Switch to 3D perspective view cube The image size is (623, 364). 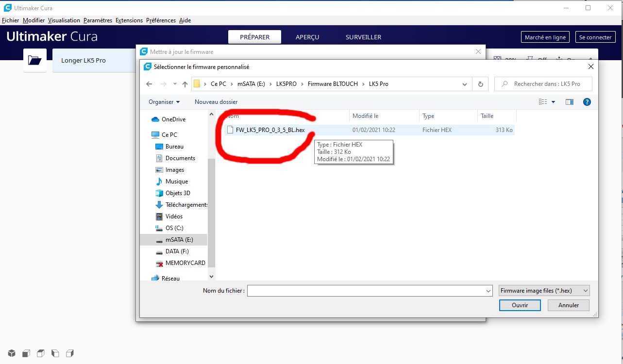pos(12,353)
